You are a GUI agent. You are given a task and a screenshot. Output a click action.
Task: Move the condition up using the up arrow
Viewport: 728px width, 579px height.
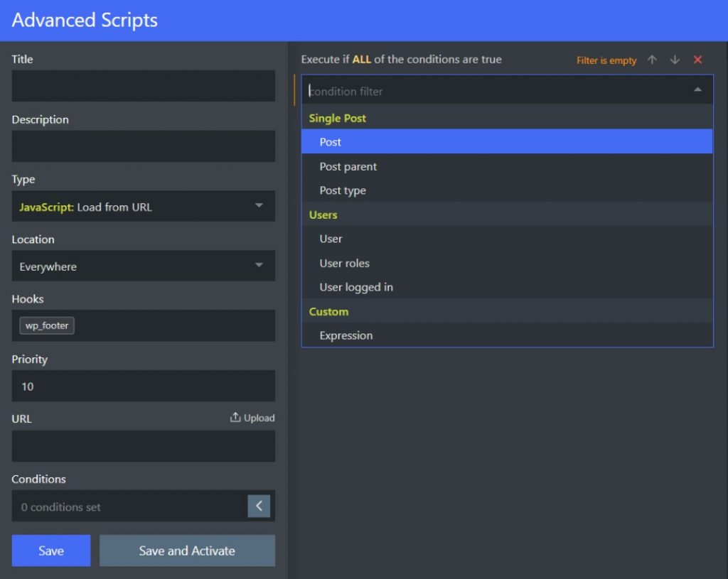click(x=652, y=60)
